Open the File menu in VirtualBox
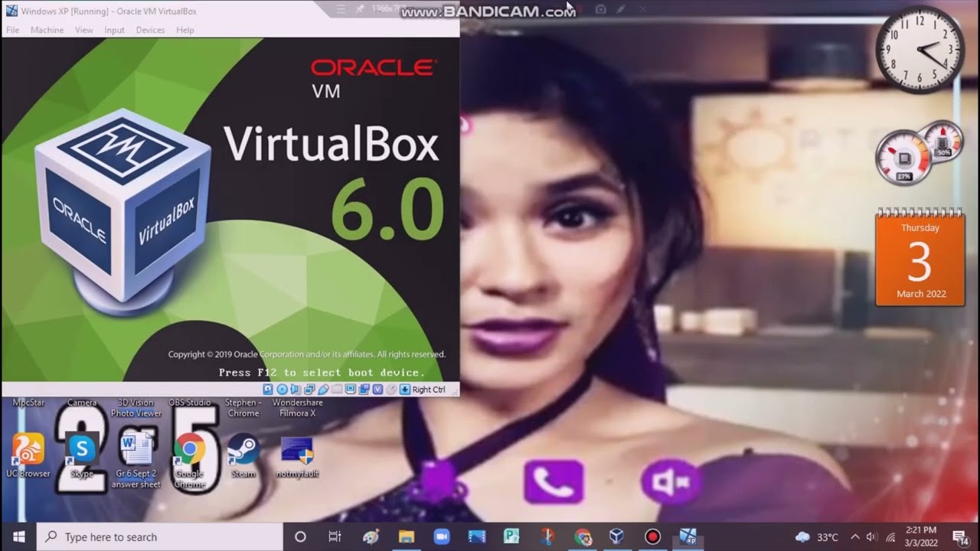The image size is (980, 551). (12, 30)
